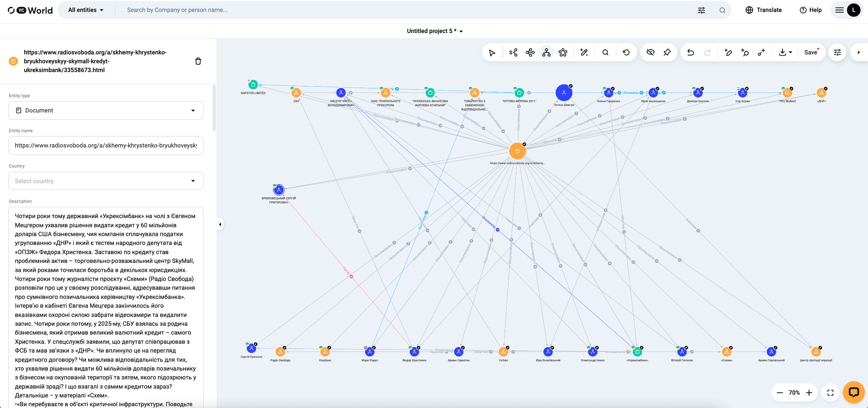Select the Армен Горлівський person node
This screenshot has height=408, width=868.
point(771,352)
